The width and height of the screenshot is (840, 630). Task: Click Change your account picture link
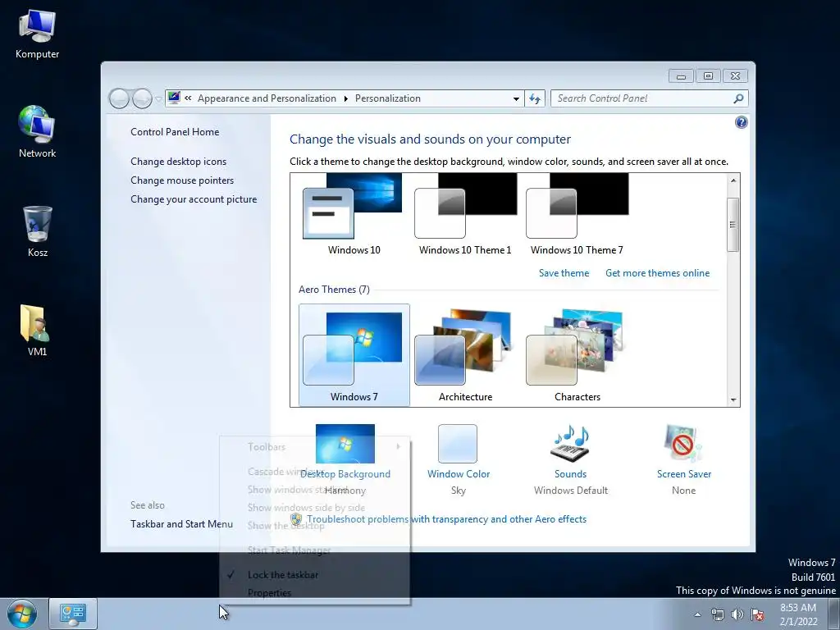point(194,199)
